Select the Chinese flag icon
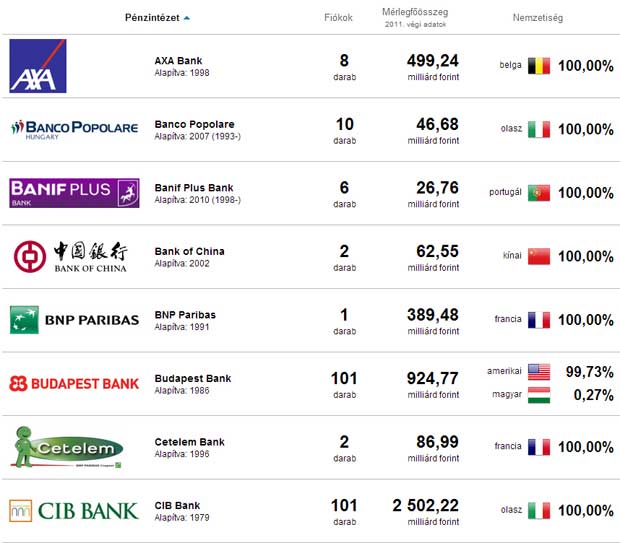Image resolution: width=620 pixels, height=543 pixels. pyautogui.click(x=539, y=256)
